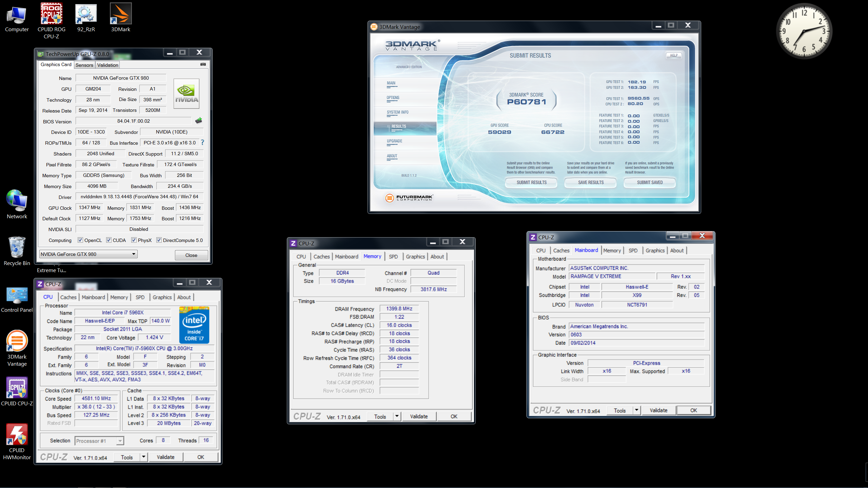Select ABOUT in 3DMark Vantage sidebar

point(405,157)
